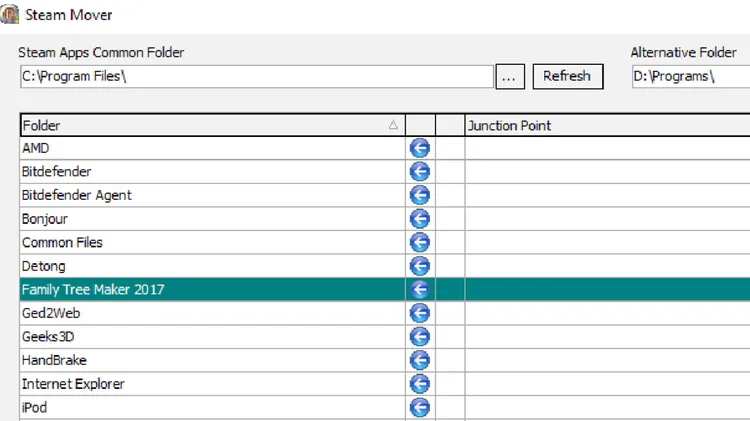Click the Alternative Folder path field
The width and height of the screenshot is (750, 421).
[691, 77]
